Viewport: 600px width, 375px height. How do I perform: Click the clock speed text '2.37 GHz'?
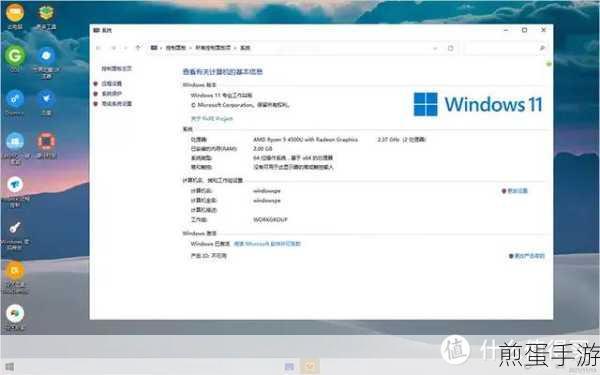coord(388,140)
